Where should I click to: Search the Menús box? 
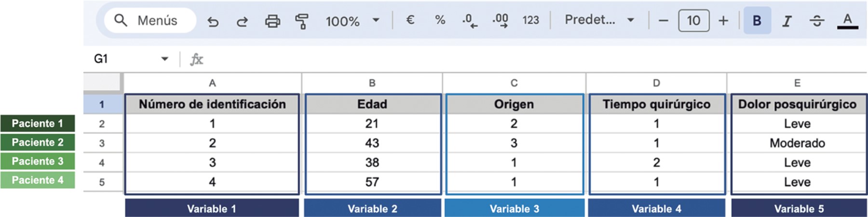(150, 20)
